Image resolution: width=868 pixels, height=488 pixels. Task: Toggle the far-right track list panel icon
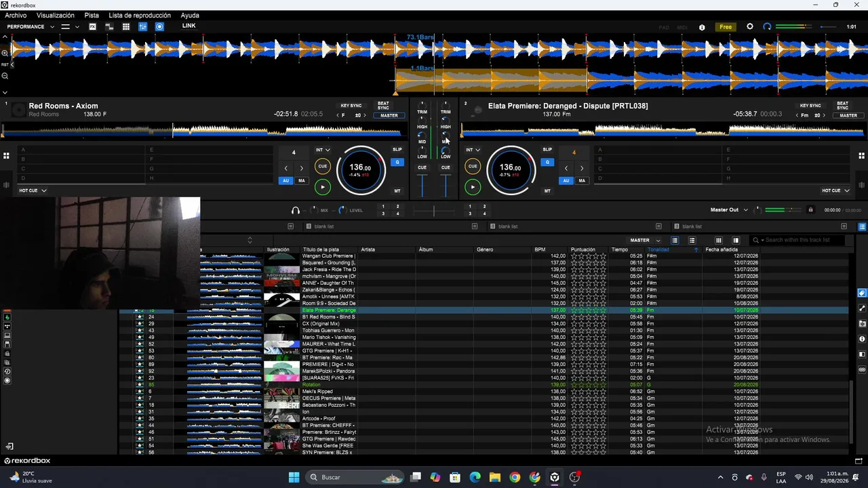pyautogui.click(x=862, y=226)
